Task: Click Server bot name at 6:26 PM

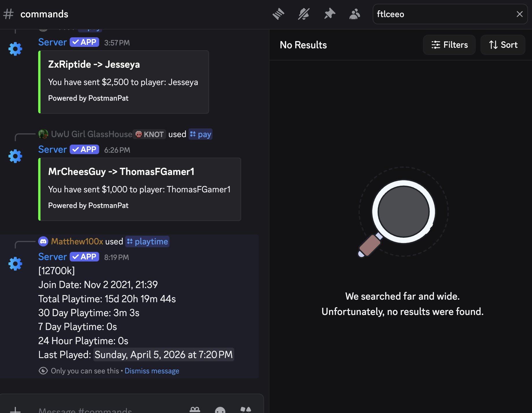Action: click(52, 150)
